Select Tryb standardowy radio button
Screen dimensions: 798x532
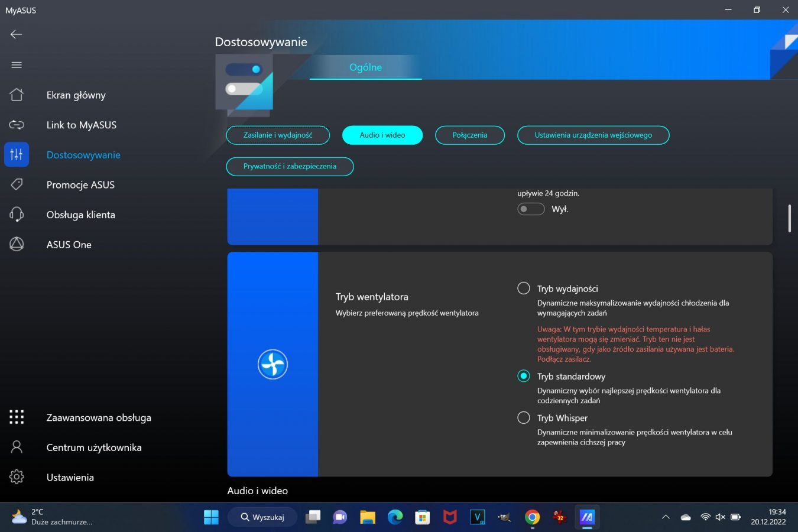[x=524, y=376]
